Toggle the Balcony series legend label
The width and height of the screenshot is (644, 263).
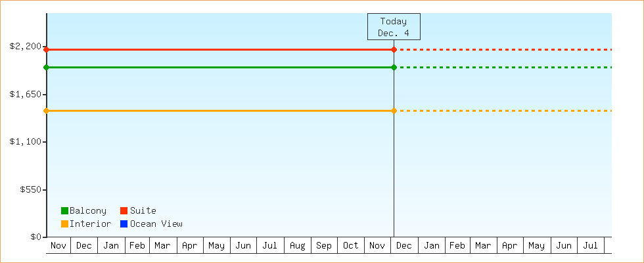[88, 211]
